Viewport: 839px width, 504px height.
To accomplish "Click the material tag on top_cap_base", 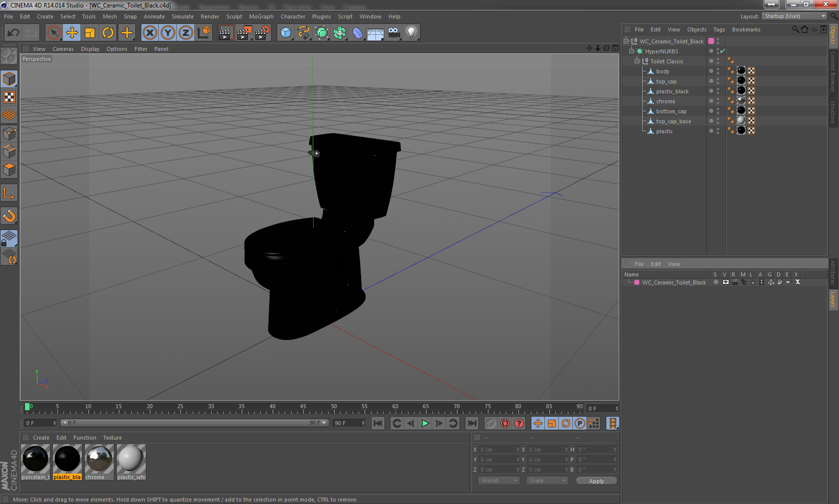I will [741, 121].
